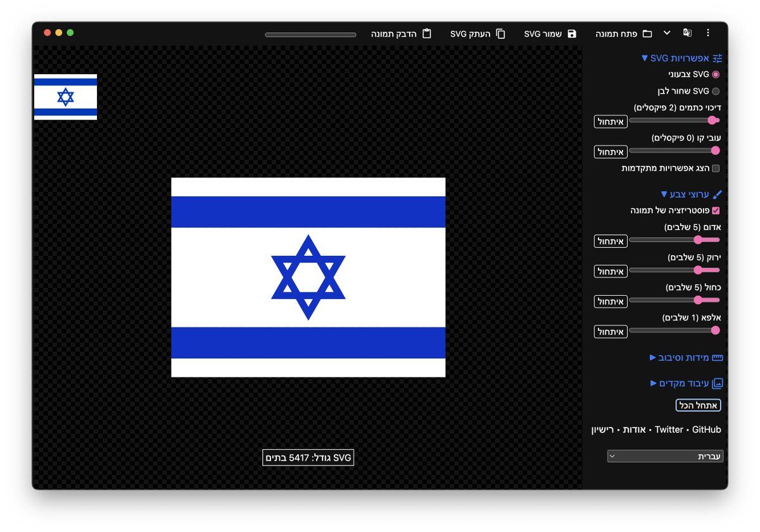Reset the 'אלפא' channel with 'איתחול'

click(x=611, y=331)
